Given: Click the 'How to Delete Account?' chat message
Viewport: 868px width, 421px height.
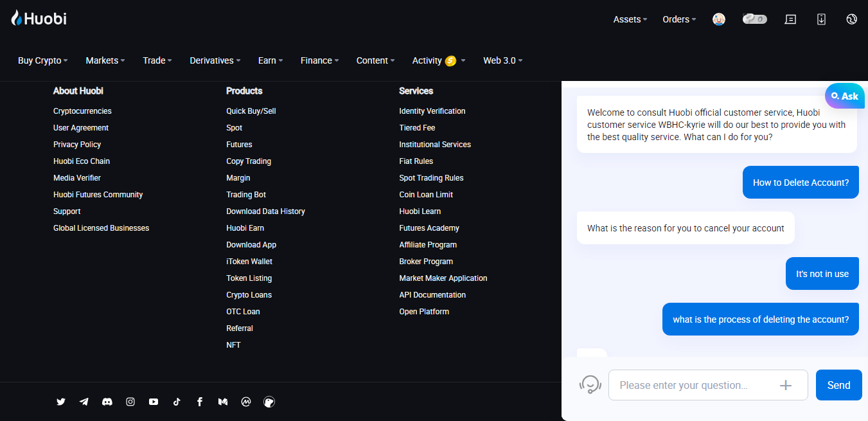Looking at the screenshot, I should [x=801, y=183].
